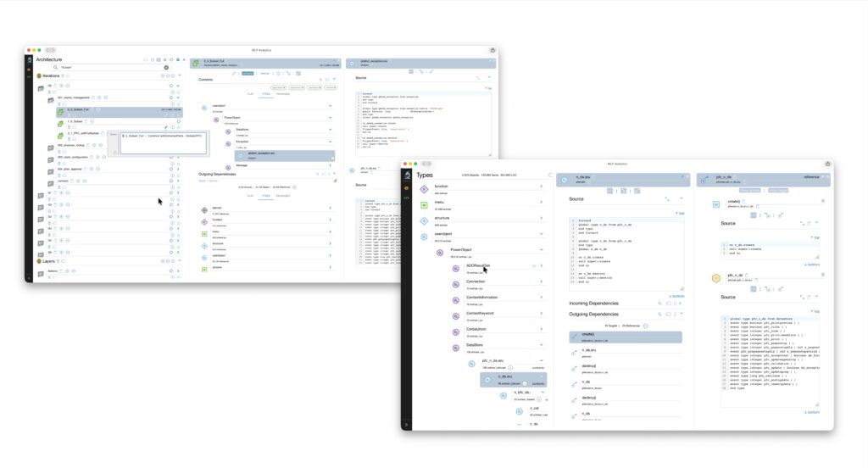Click the share icon in front window

pos(827,164)
